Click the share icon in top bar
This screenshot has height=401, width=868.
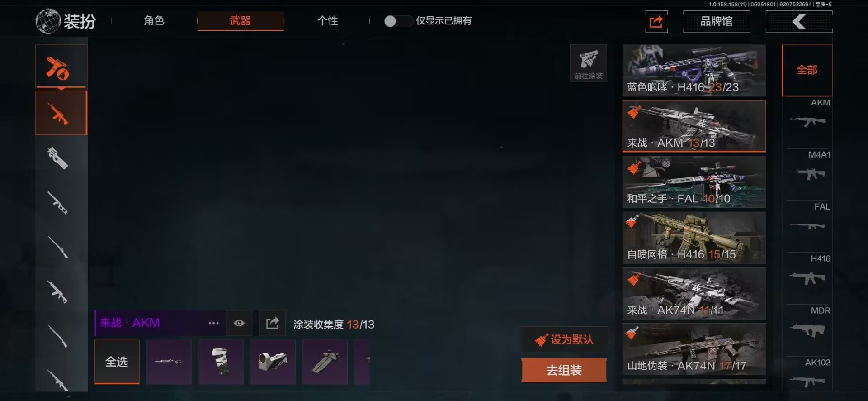[x=656, y=21]
